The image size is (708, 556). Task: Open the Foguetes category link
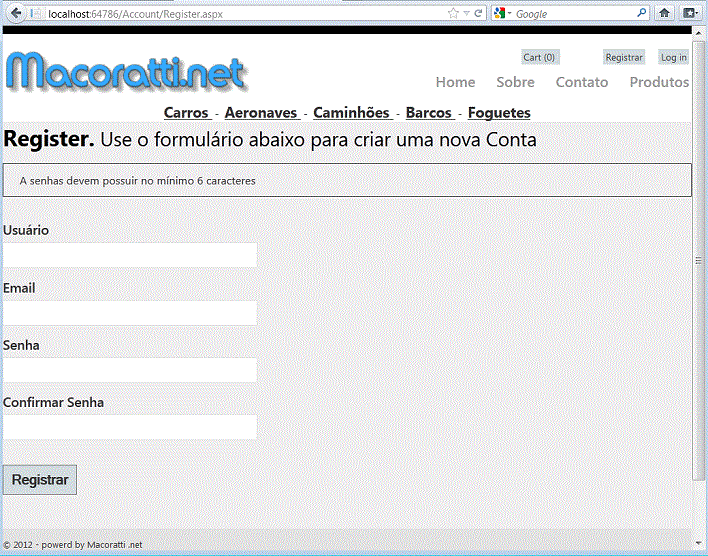pos(499,113)
